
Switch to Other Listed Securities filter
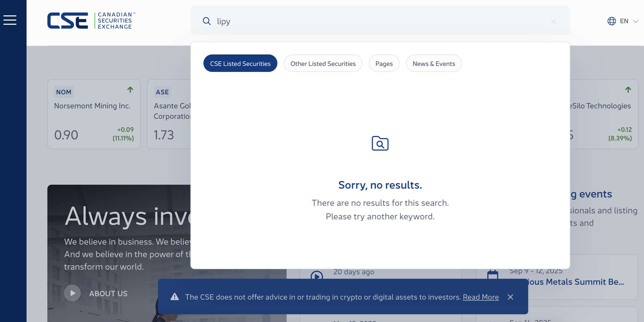(x=323, y=63)
